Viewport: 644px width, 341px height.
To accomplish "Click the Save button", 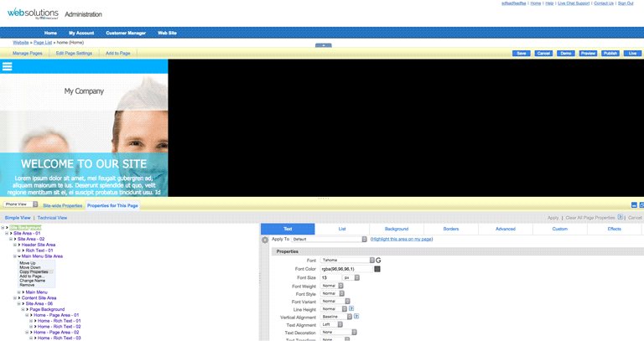I will 522,54.
